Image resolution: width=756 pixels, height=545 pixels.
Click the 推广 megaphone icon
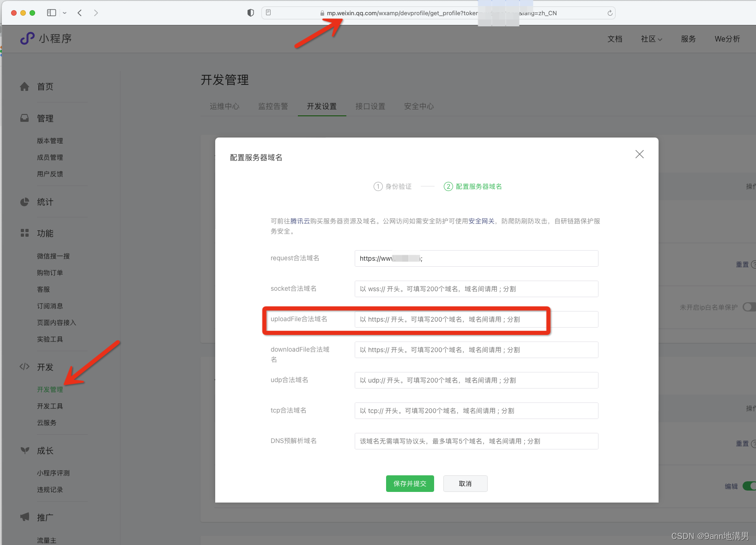[24, 517]
